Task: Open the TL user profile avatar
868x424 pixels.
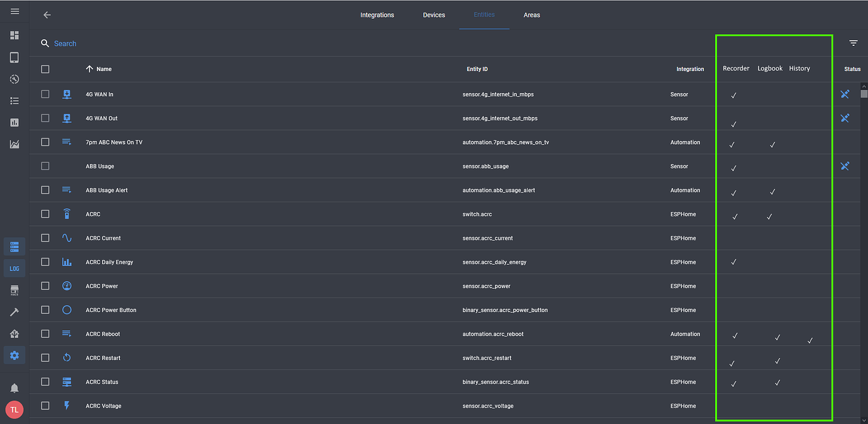Action: [14, 410]
